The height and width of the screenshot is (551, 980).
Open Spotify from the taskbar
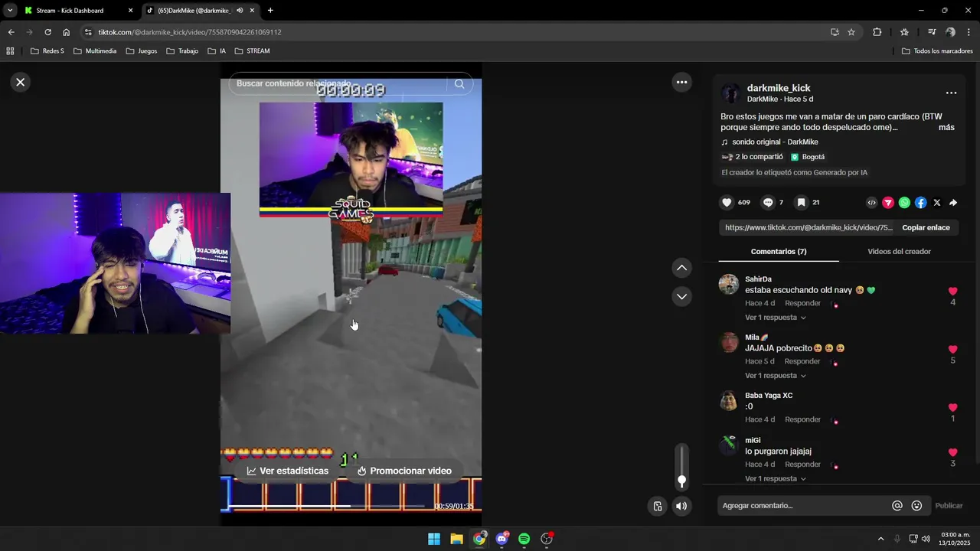coord(524,539)
